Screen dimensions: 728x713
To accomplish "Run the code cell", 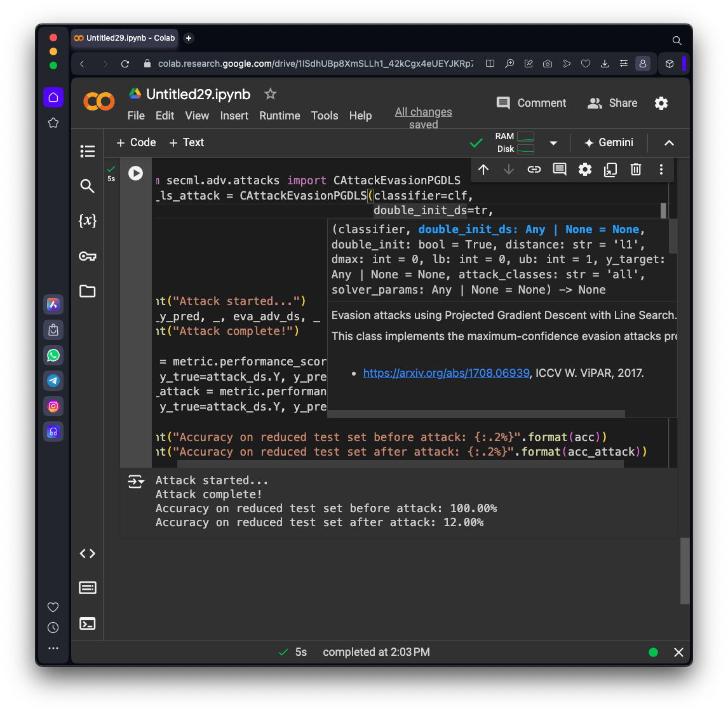I will click(x=135, y=173).
